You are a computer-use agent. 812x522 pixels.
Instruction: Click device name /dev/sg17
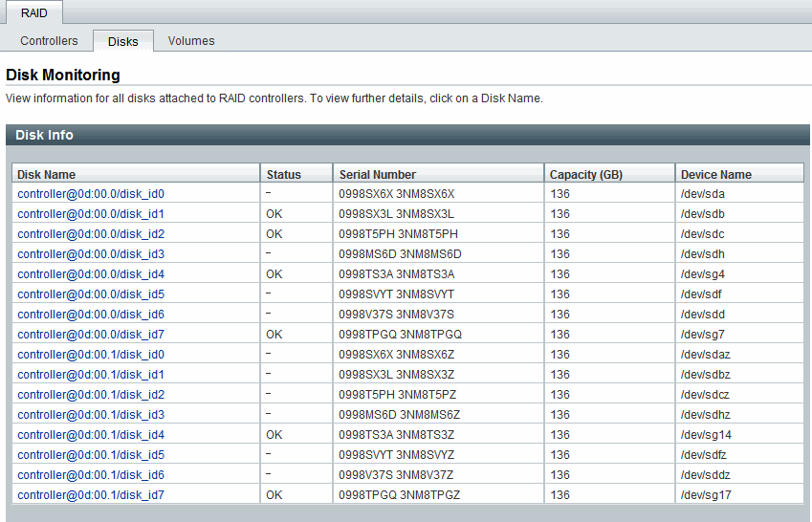click(x=706, y=495)
